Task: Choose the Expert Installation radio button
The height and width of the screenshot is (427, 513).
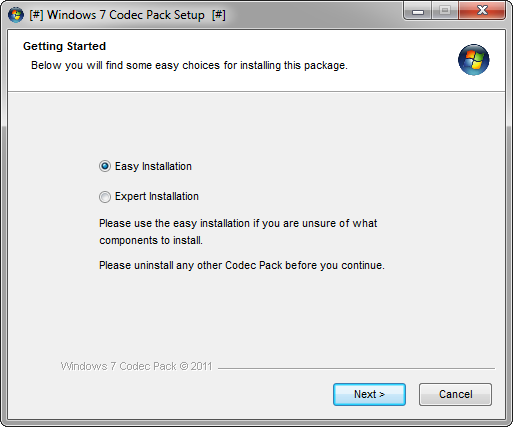Action: 105,197
